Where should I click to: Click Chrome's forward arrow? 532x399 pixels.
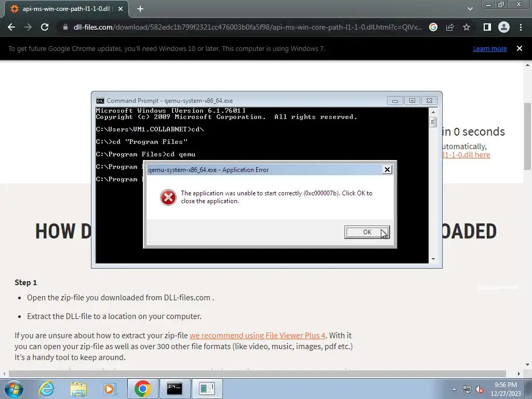(x=28, y=27)
